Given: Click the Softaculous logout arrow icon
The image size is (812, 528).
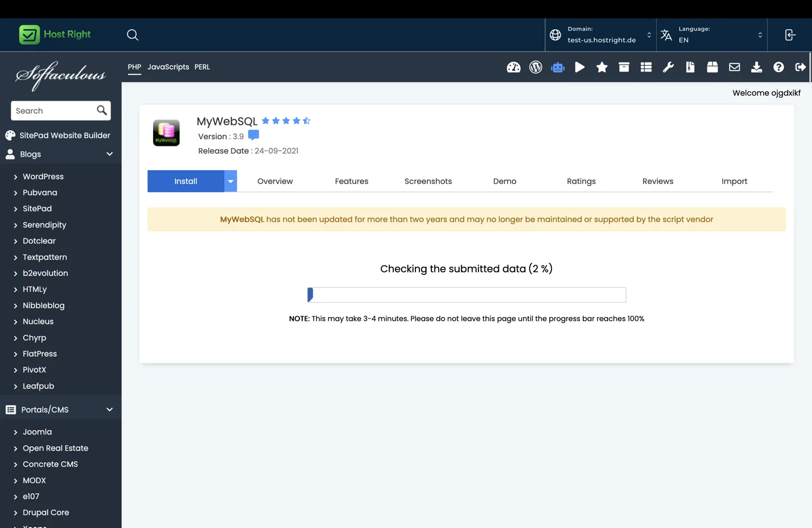Looking at the screenshot, I should coord(800,67).
